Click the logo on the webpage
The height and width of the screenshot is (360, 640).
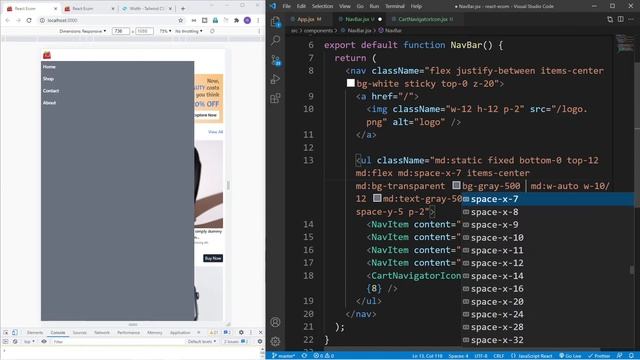(x=47, y=55)
